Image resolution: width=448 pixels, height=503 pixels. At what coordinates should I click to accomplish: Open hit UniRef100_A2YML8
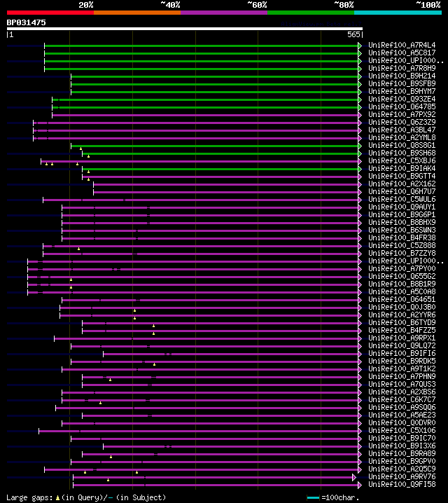point(402,137)
